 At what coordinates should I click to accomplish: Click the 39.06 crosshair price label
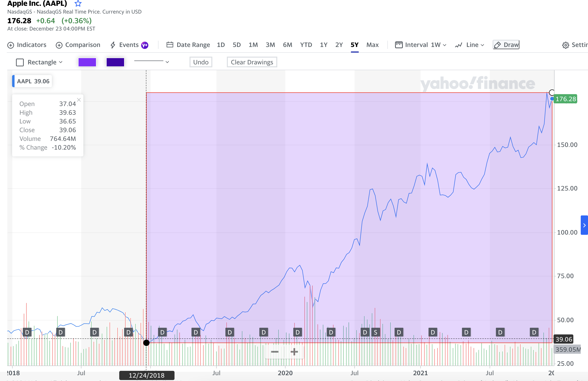tap(564, 339)
